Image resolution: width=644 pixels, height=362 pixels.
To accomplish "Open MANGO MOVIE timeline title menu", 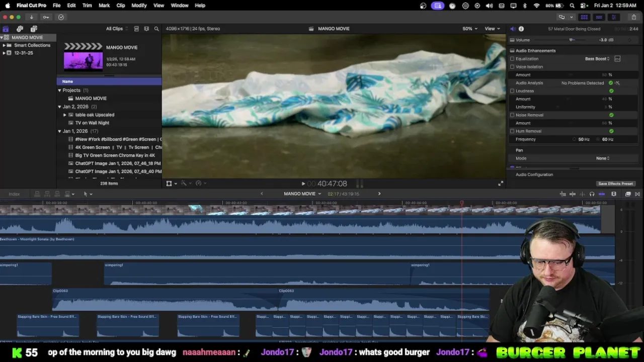I will pyautogui.click(x=302, y=194).
